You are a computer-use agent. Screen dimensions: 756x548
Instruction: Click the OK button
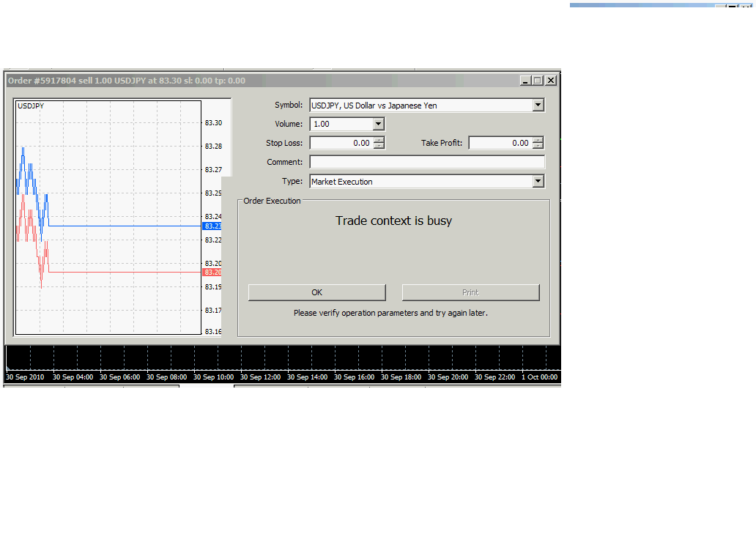[316, 292]
